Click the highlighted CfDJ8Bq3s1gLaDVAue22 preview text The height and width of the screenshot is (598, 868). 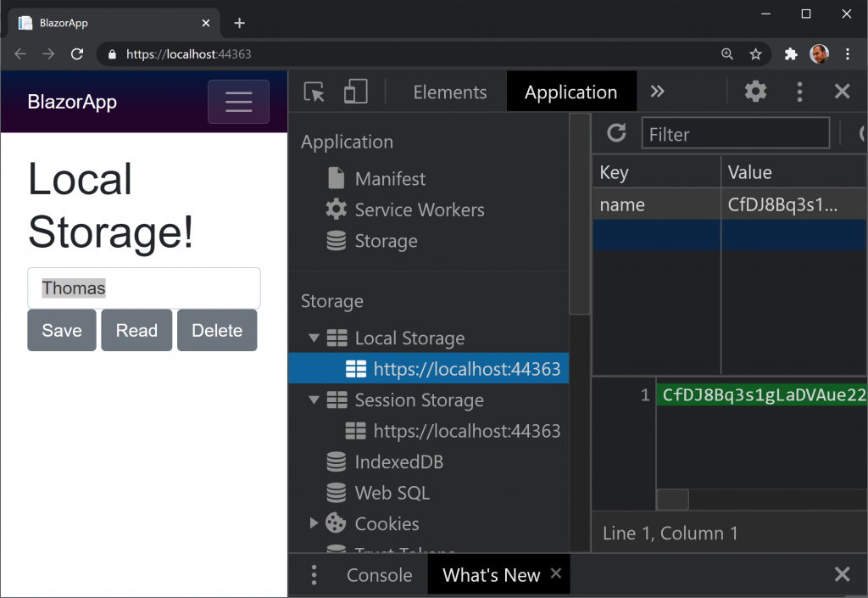click(764, 394)
